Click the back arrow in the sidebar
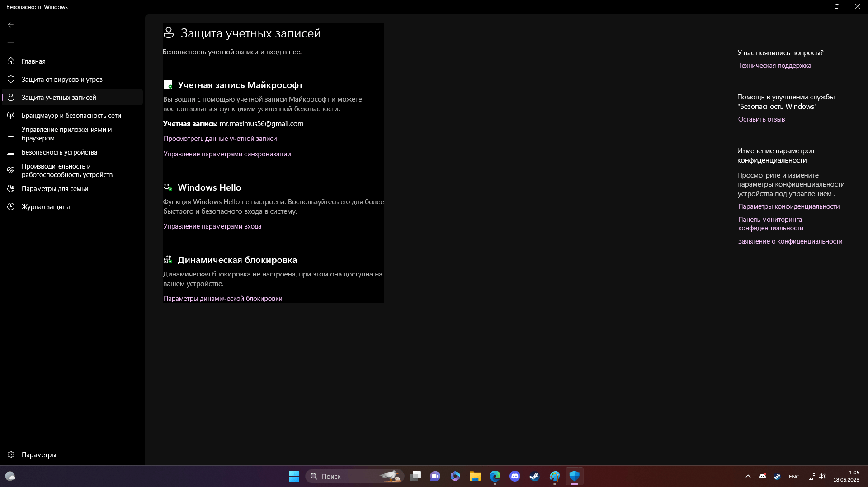The height and width of the screenshot is (487, 868). coord(11,25)
